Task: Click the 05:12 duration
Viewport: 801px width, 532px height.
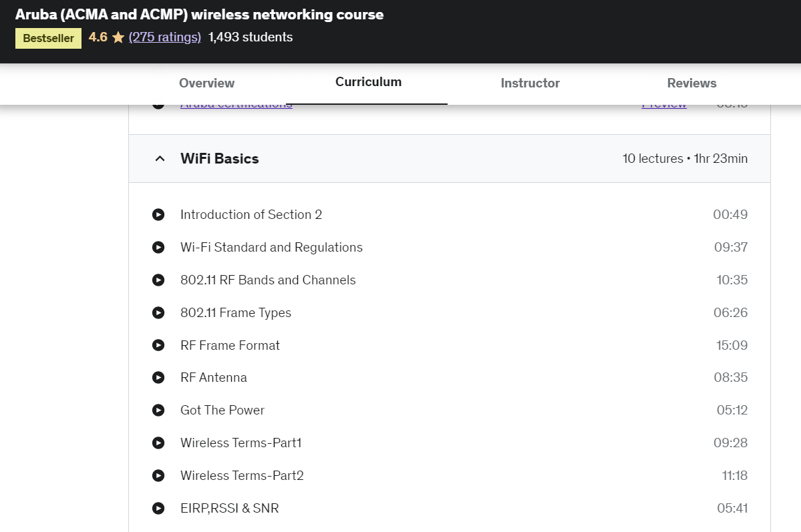Action: coord(732,410)
